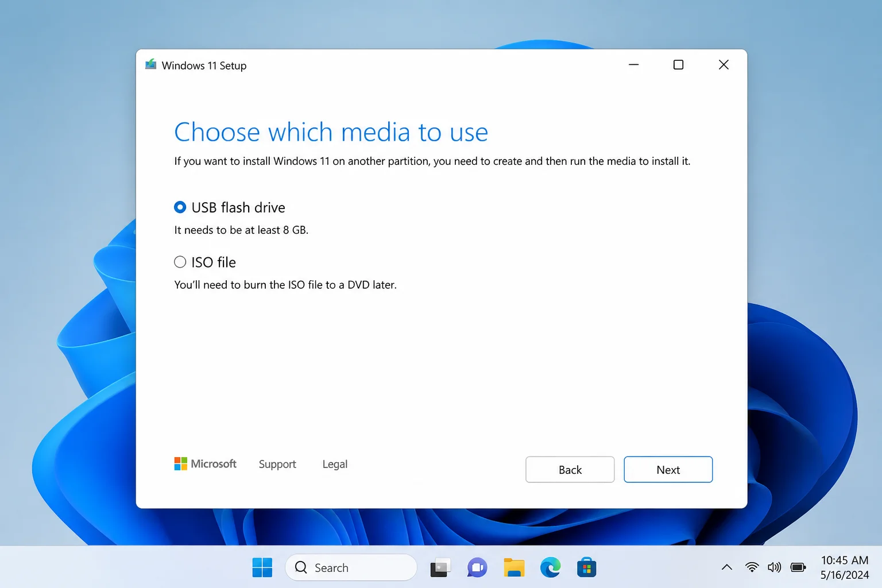
Task: Open the Windows Start menu
Action: (x=262, y=568)
